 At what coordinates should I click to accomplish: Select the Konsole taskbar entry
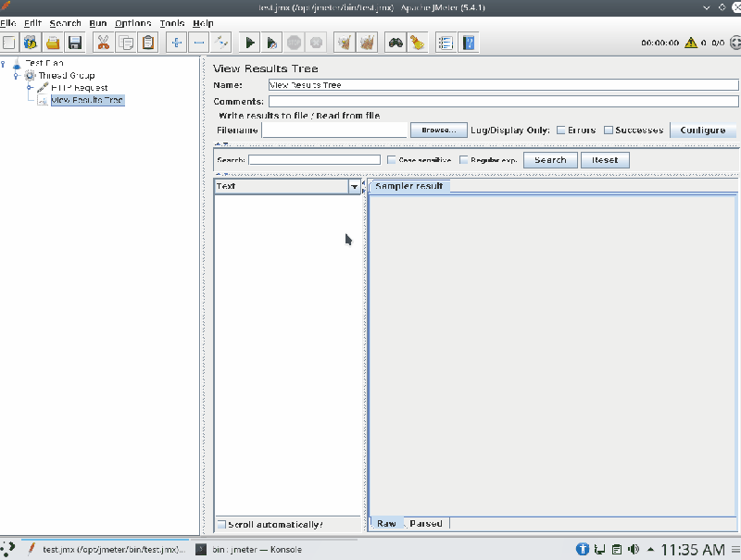(x=259, y=549)
